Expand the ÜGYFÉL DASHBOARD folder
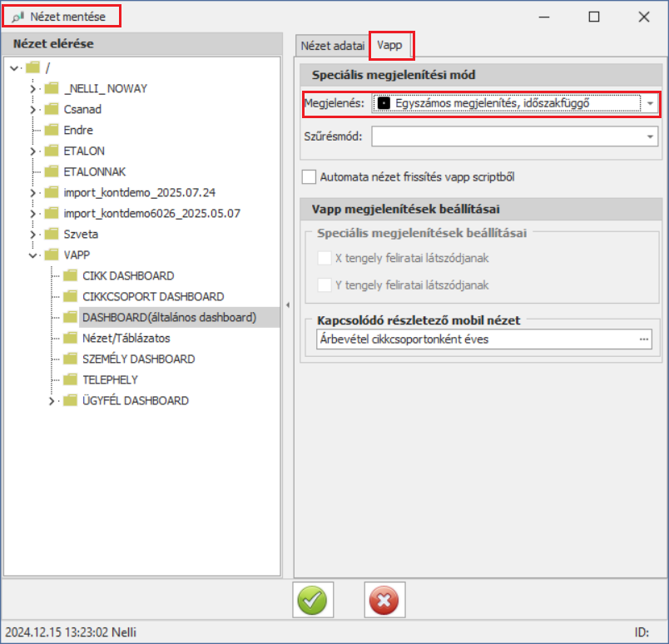 coord(52,401)
